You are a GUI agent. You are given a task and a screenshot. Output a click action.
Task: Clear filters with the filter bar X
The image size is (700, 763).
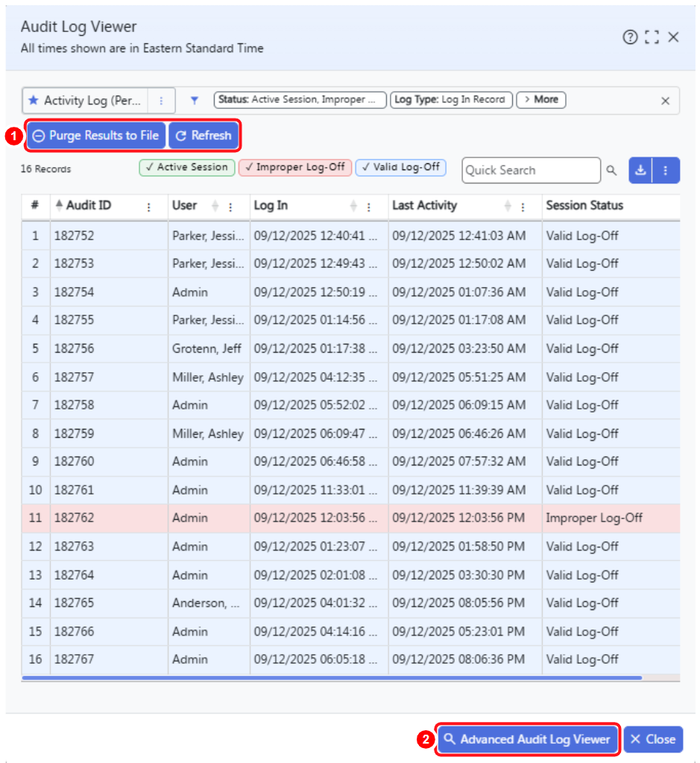click(666, 101)
